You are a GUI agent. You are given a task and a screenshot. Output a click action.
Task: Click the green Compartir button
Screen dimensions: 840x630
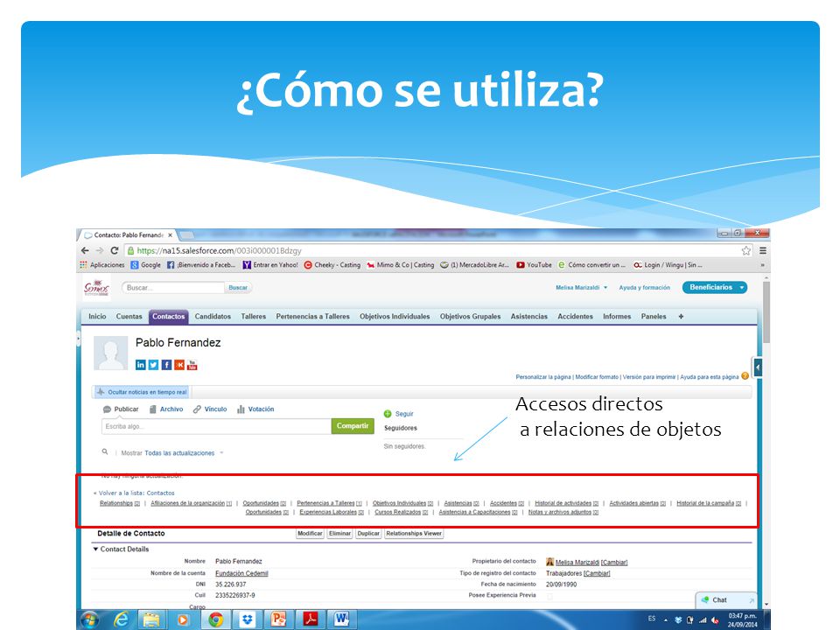(x=353, y=426)
